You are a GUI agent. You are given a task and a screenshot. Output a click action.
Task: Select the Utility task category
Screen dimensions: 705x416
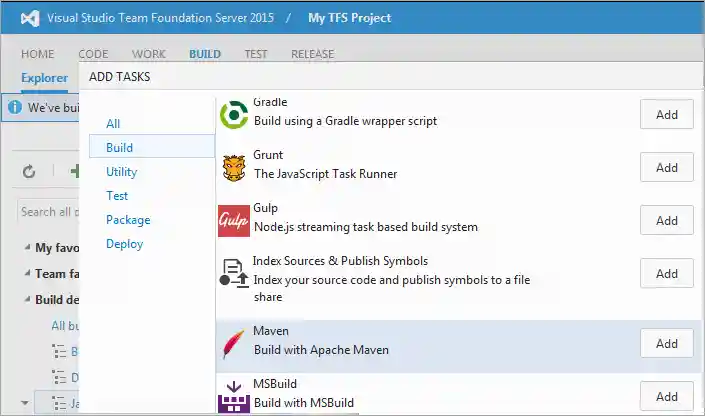click(121, 172)
